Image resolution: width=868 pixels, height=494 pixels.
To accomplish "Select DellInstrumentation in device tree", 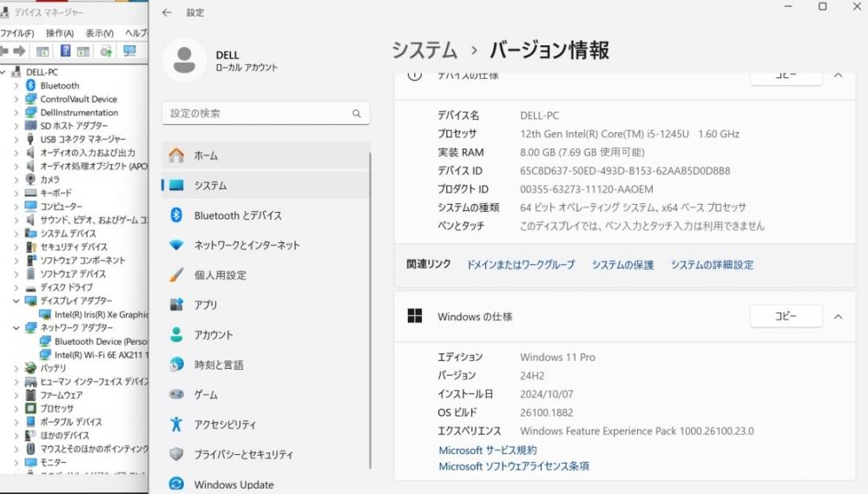I will tap(79, 112).
